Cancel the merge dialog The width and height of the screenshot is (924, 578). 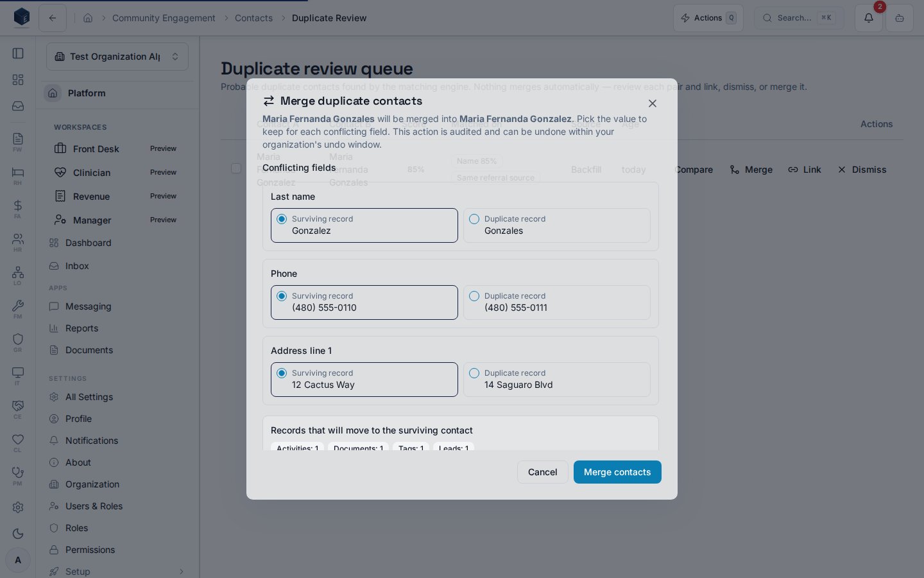point(542,472)
